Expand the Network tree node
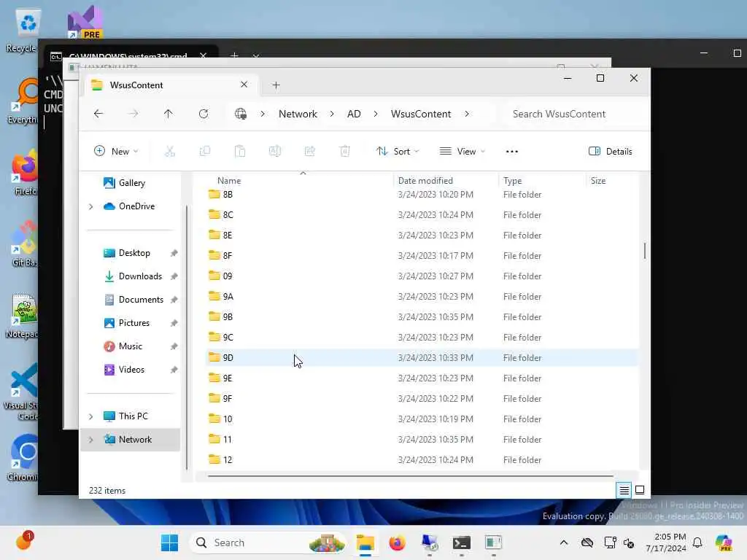The height and width of the screenshot is (560, 747). (90, 440)
